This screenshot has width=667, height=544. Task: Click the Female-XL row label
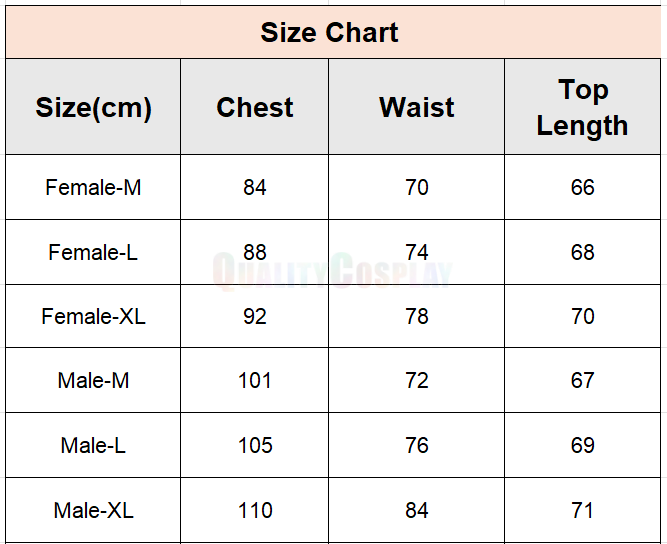[x=93, y=316]
